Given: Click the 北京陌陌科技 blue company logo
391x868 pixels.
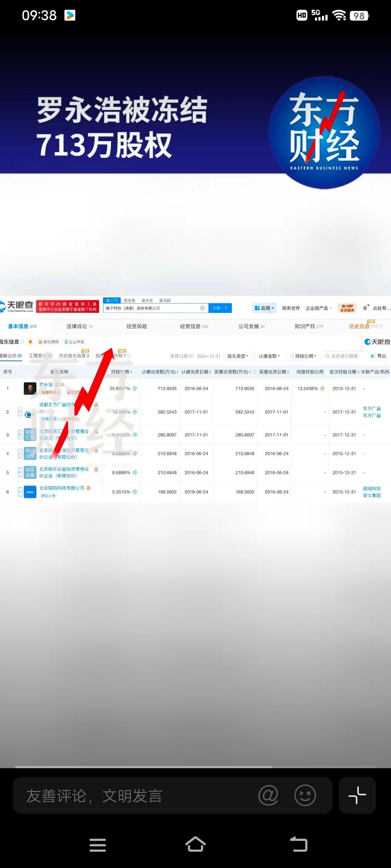Looking at the screenshot, I should point(30,492).
